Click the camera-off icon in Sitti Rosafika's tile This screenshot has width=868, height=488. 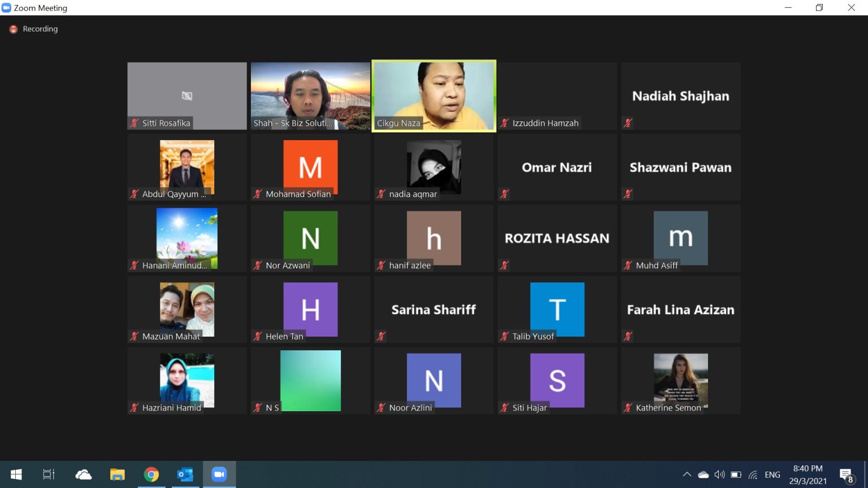[x=187, y=96]
